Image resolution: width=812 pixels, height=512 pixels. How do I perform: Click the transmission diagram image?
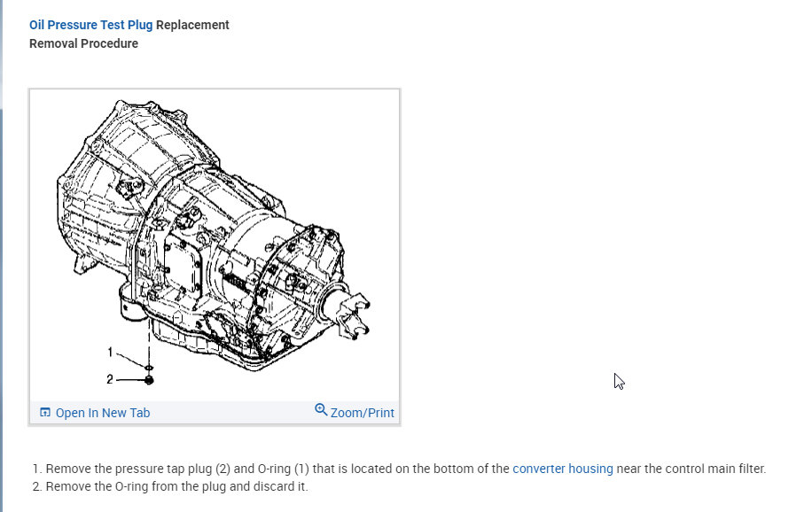[x=214, y=244]
